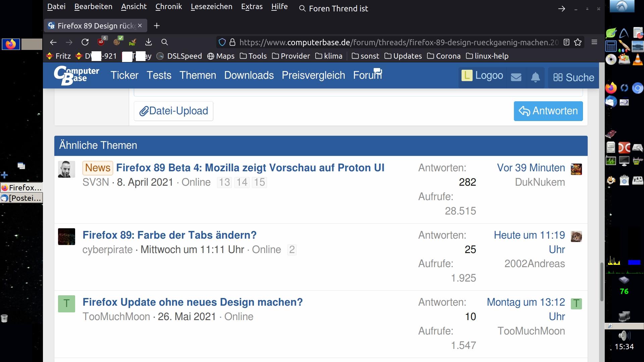Show site security padlock info
This screenshot has height=362, width=644.
(x=232, y=42)
